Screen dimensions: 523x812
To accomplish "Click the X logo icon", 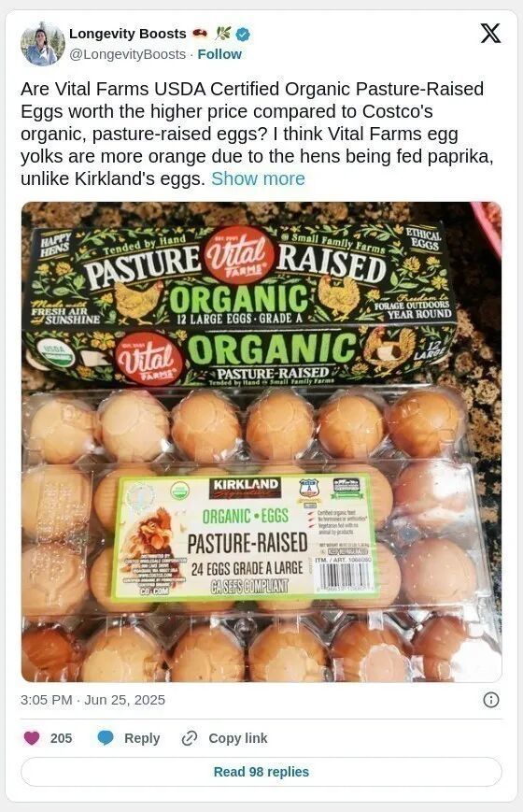I will 490,34.
